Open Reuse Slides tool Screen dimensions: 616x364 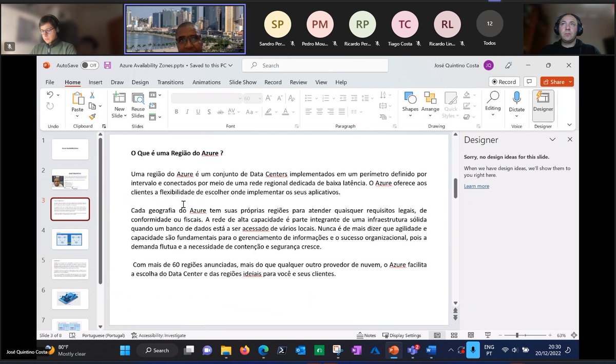138,105
